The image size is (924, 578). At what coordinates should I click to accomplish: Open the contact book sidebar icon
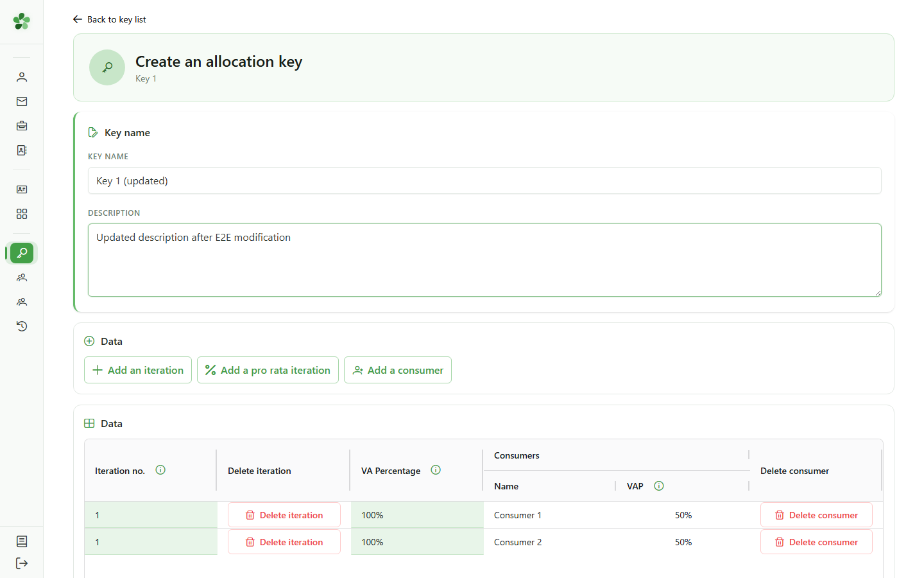(22, 150)
